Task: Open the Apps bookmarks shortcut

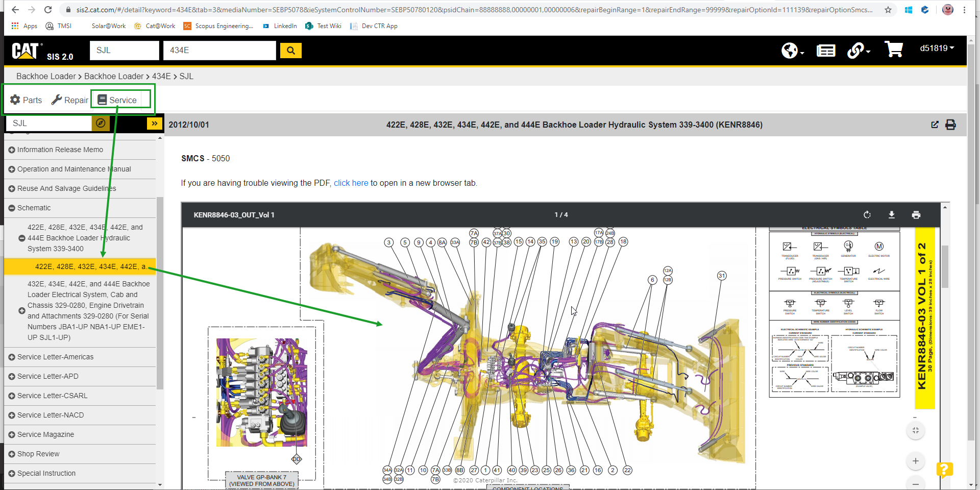Action: pyautogui.click(x=24, y=26)
